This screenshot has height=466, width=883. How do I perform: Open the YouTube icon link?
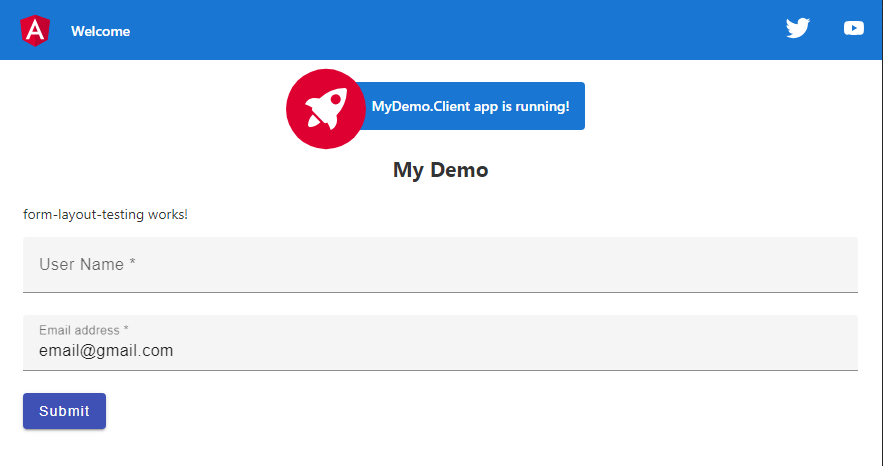(x=853, y=28)
